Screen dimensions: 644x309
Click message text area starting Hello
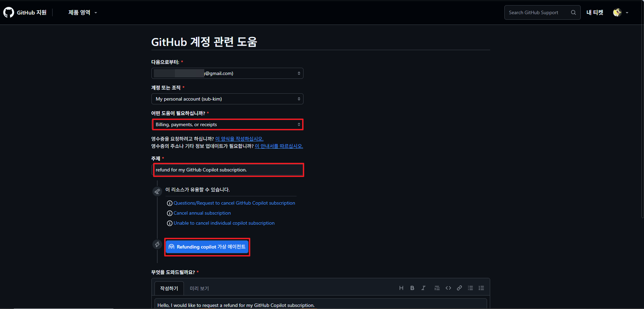coord(320,304)
